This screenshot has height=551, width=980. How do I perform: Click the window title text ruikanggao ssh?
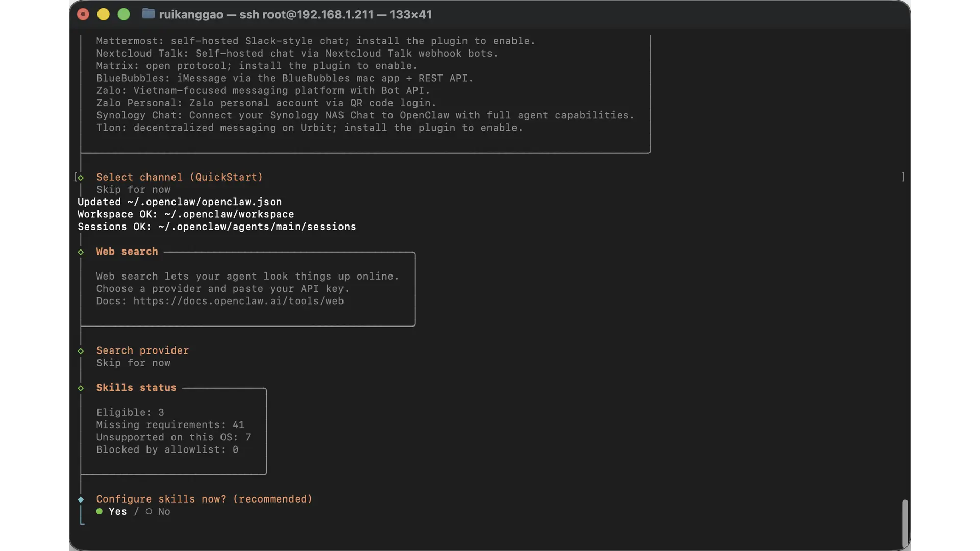[295, 14]
